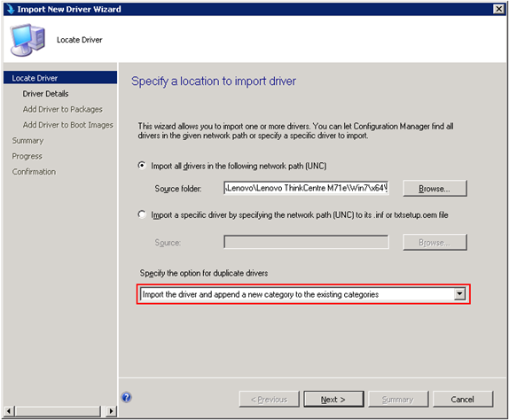Screen dimensions: 509x420
Task: Click the left scroll arrow in sidebar
Action: [9, 411]
